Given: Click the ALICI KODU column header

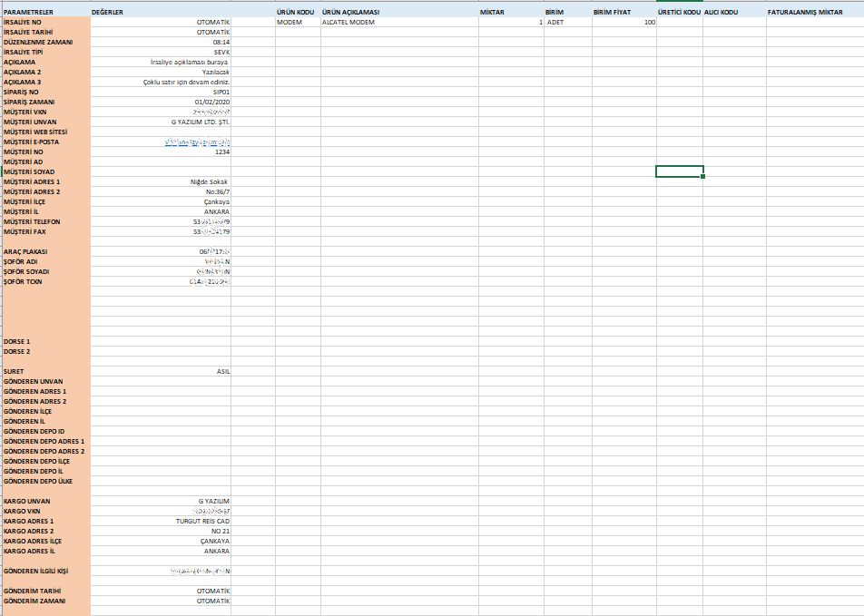Looking at the screenshot, I should [x=734, y=13].
